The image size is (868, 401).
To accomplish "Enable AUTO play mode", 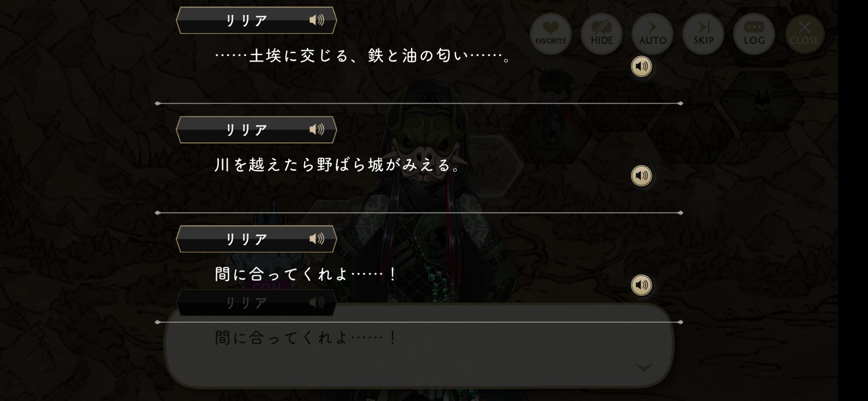I will 652,33.
